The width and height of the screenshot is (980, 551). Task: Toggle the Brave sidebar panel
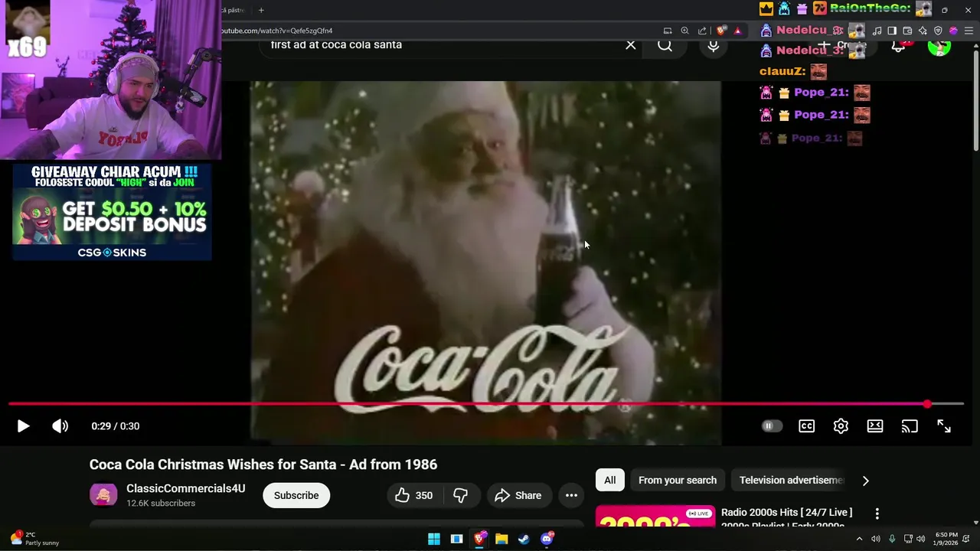[892, 31]
